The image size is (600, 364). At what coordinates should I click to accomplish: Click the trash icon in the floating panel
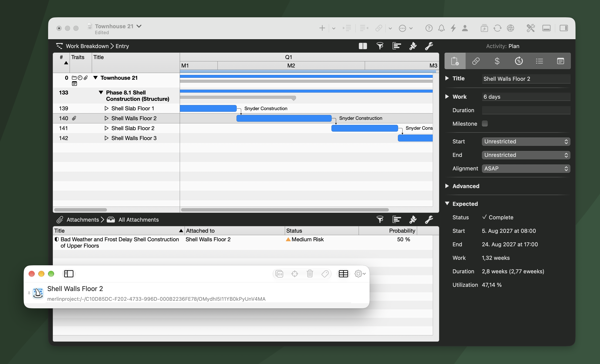[x=310, y=274]
